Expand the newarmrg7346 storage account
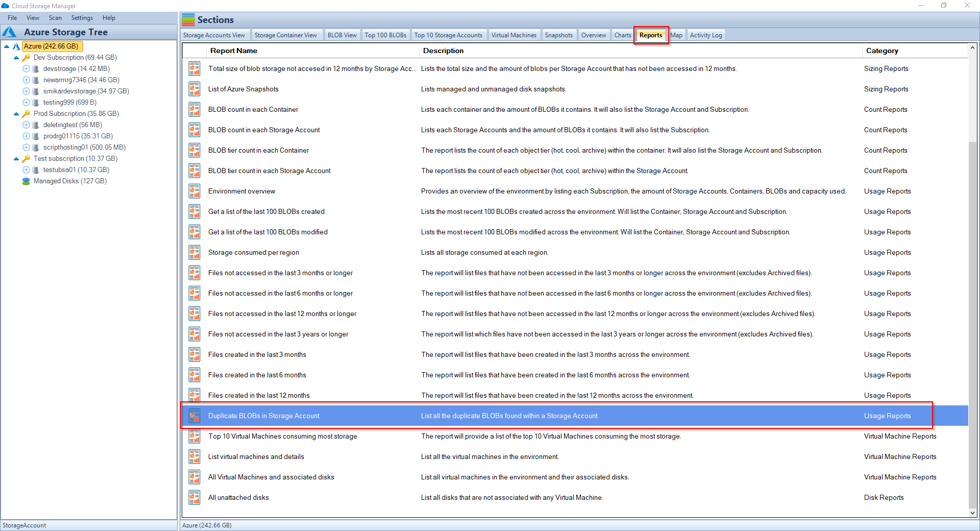Viewport: 980px width, 531px height. tap(26, 80)
